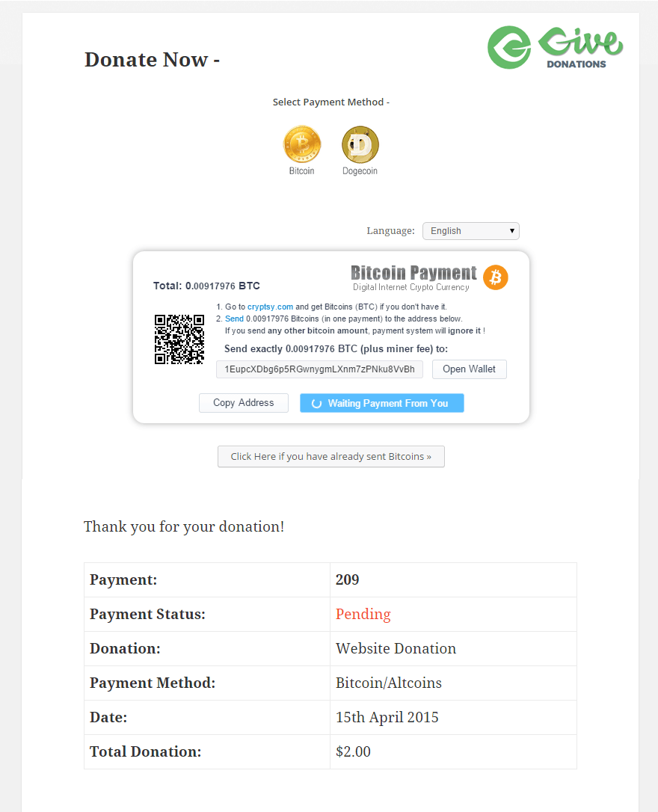Screen dimensions: 658x812
Task: Click 'already sent Bitcoins' button
Action: click(330, 457)
